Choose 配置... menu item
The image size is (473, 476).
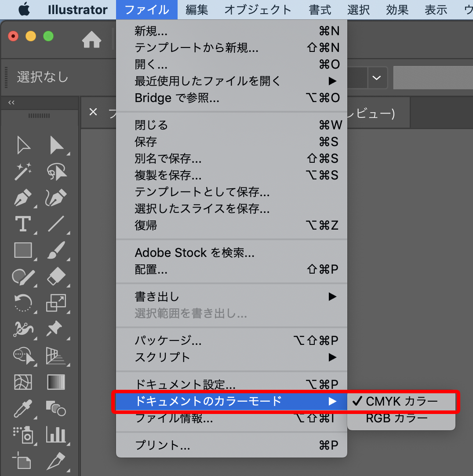point(232,269)
